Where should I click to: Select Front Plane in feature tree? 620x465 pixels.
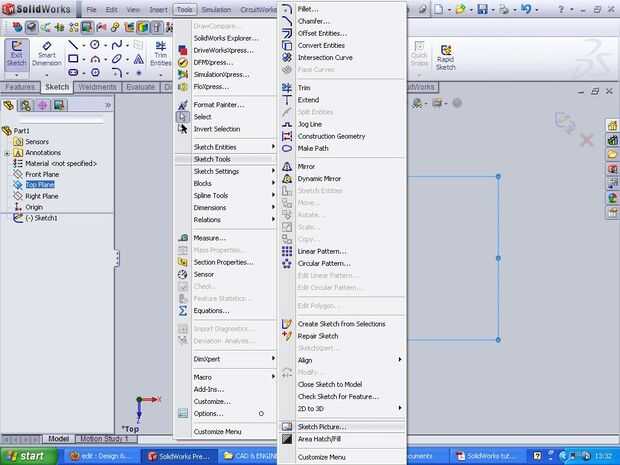click(x=42, y=174)
